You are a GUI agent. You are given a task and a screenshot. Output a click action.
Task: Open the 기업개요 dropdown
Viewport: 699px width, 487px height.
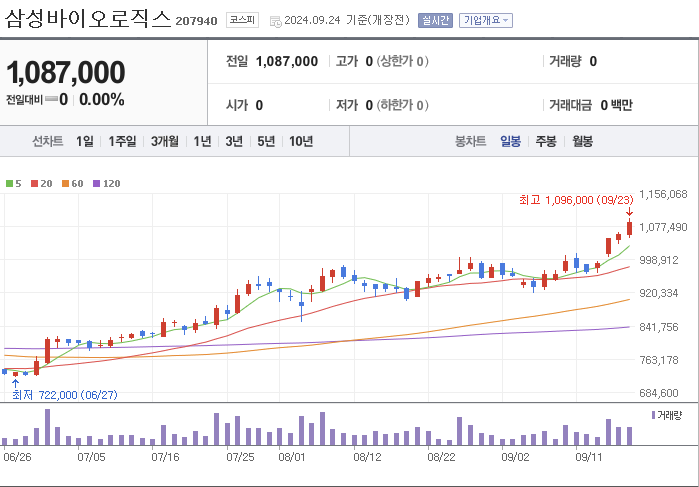point(485,20)
